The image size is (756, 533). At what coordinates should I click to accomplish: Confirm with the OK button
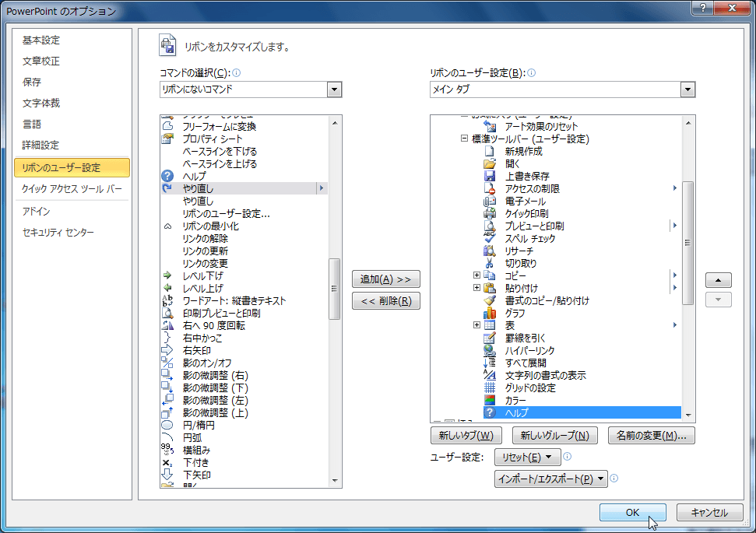tap(632, 512)
